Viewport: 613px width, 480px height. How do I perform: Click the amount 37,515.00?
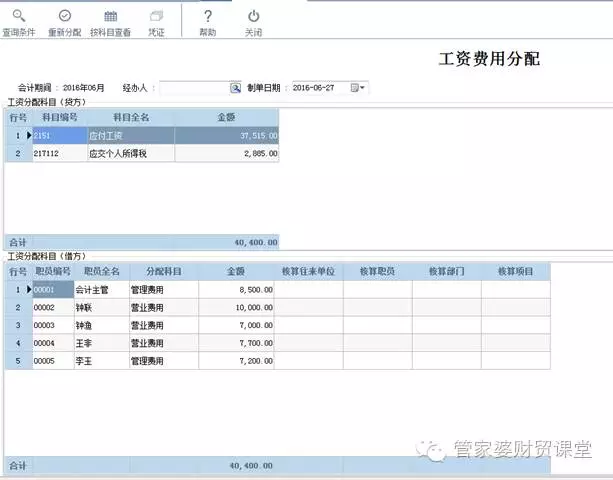[x=227, y=136]
